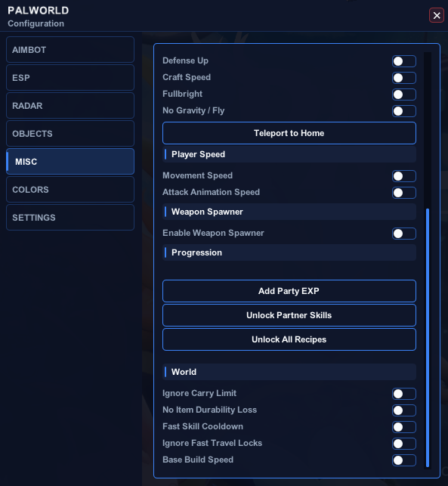Open the AIMBOT tab
Image resolution: width=448 pixels, height=486 pixels.
pyautogui.click(x=70, y=50)
